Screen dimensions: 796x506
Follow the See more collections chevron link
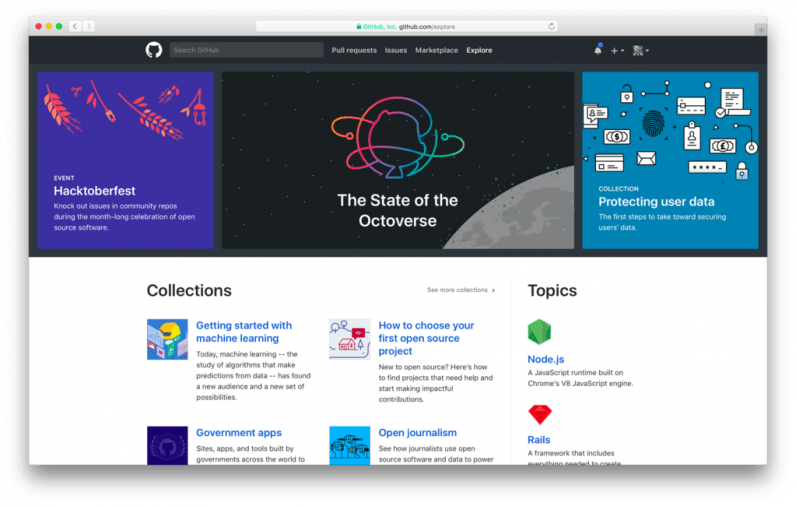point(461,290)
